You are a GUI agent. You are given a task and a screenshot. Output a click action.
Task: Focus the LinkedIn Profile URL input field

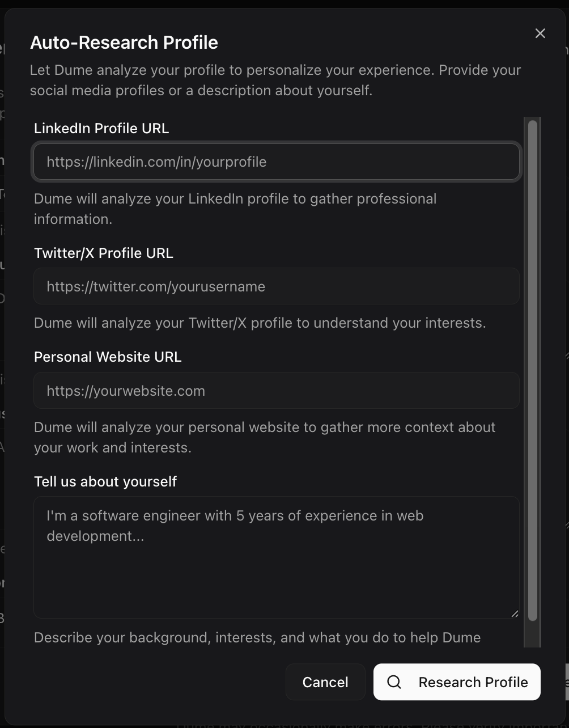point(277,162)
